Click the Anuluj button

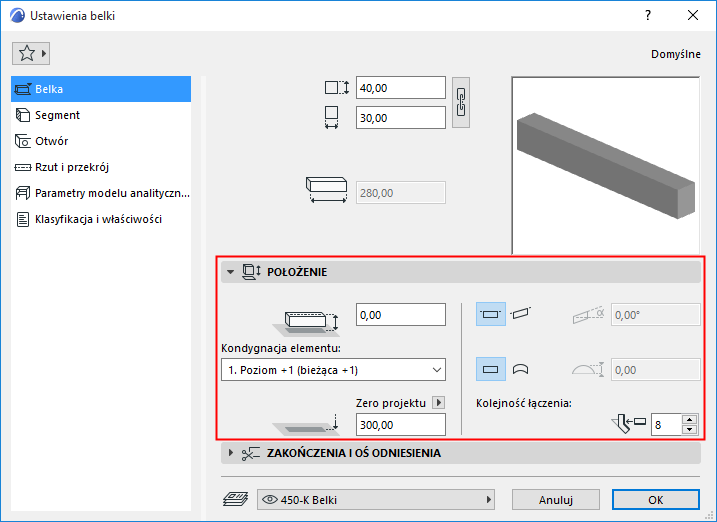(x=556, y=500)
